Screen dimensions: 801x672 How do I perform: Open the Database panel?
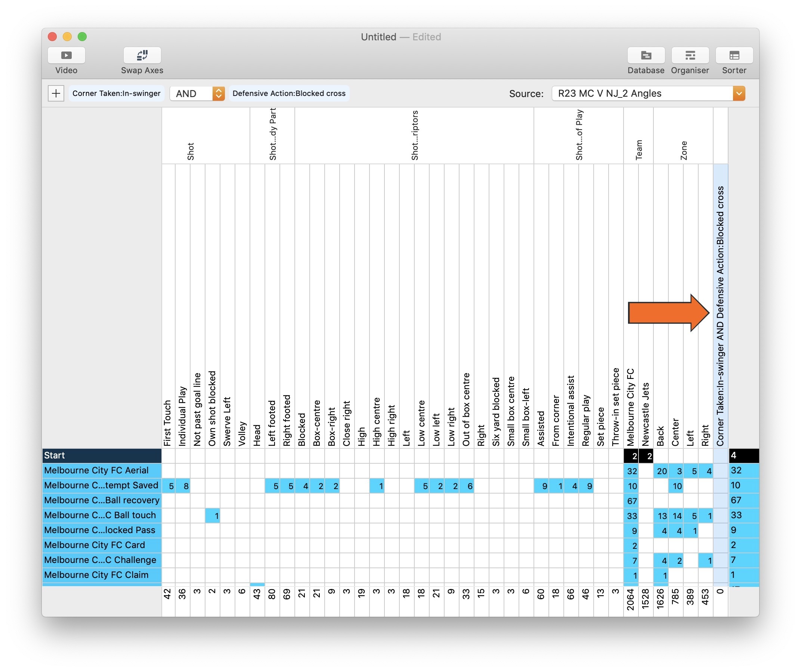pos(647,56)
